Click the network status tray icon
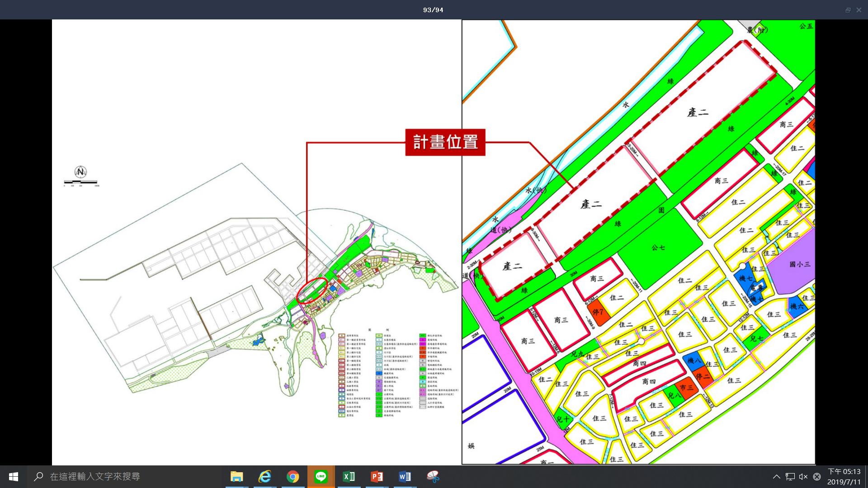 point(790,477)
